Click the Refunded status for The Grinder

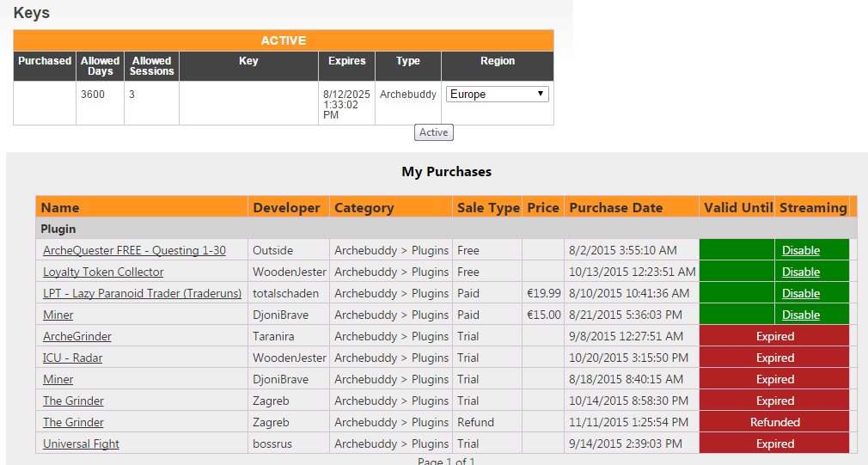(775, 422)
